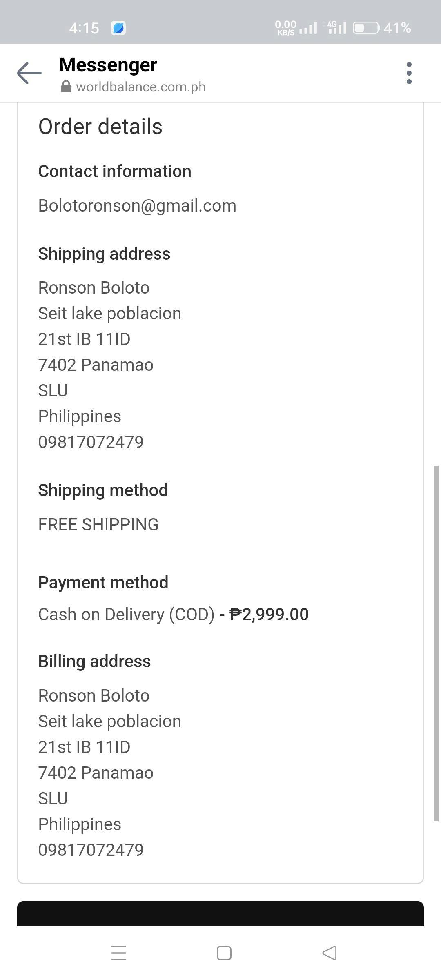Tap the Android recent apps button
The image size is (441, 980).
(x=119, y=953)
